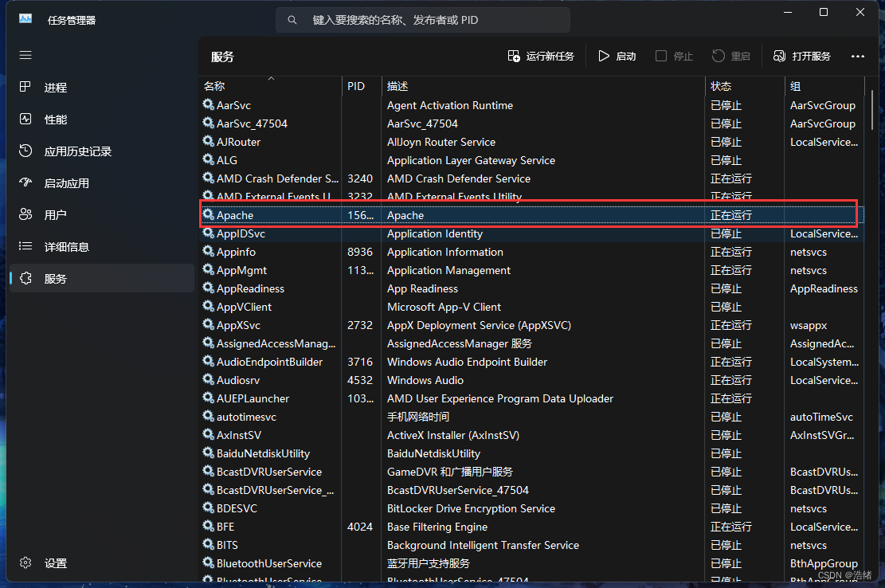Sort the list by PID column
885x588 pixels.
point(356,86)
